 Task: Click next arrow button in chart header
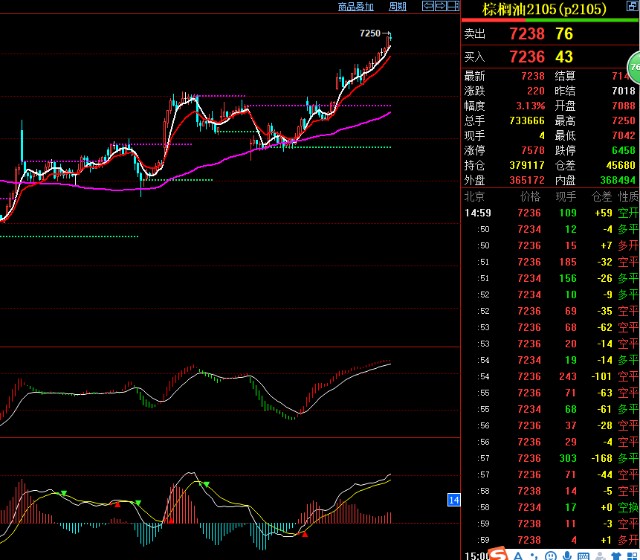(440, 6)
